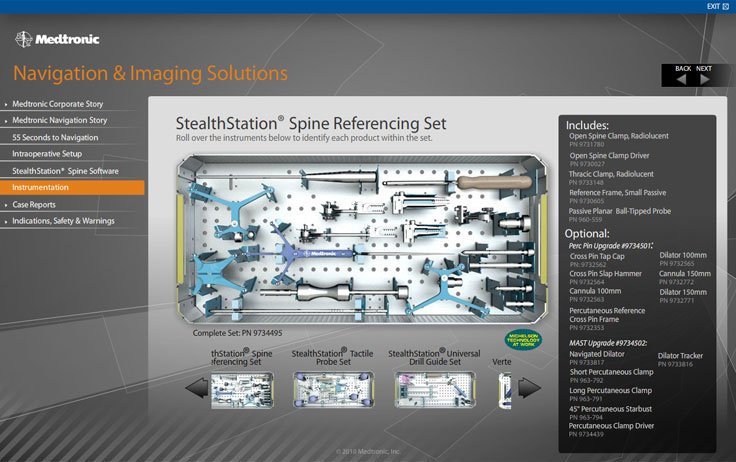
Task: Click the EXIT button
Action: pyautogui.click(x=718, y=6)
